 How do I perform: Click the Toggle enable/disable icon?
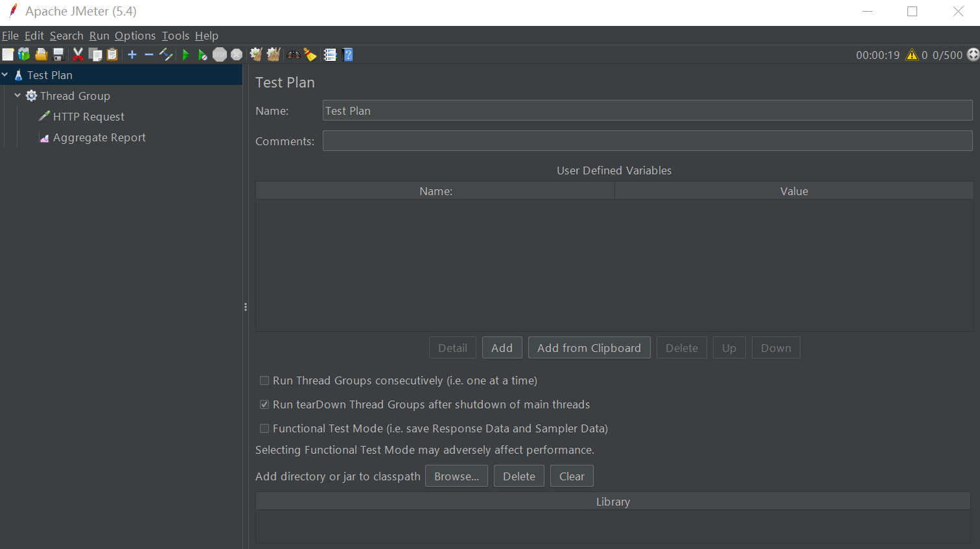pyautogui.click(x=166, y=54)
